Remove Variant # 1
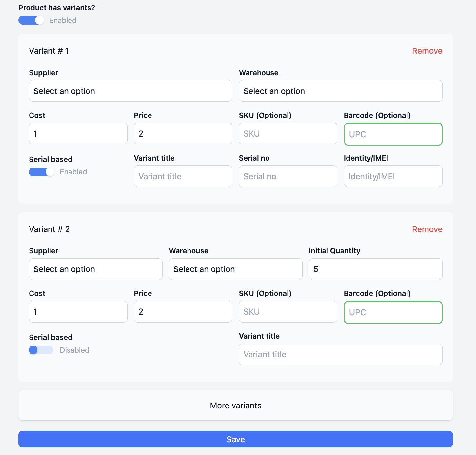This screenshot has width=476, height=455. point(427,51)
